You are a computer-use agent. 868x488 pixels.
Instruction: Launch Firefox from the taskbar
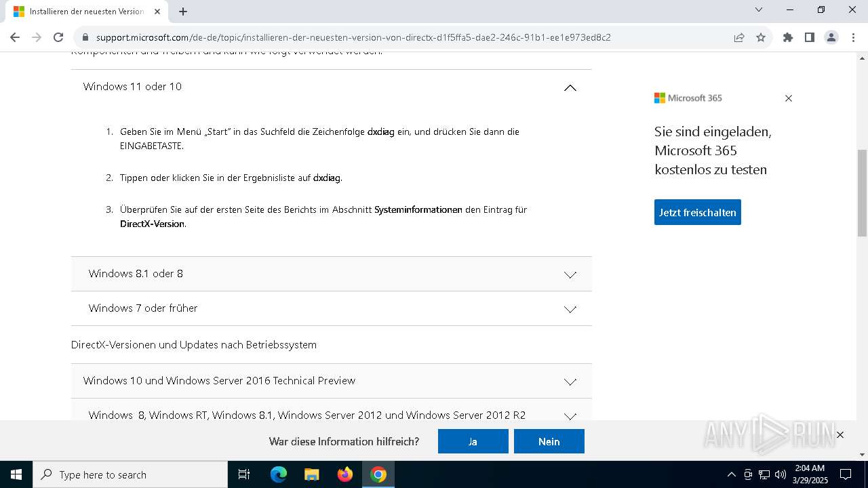click(x=345, y=474)
